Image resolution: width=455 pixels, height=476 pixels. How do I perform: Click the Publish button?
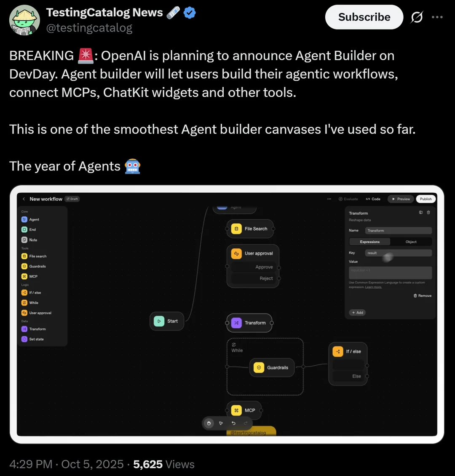point(426,199)
